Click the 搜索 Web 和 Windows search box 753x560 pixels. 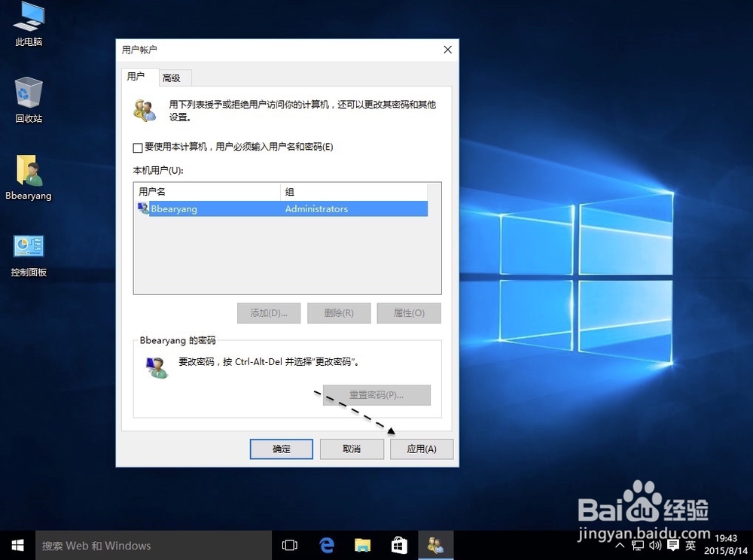pyautogui.click(x=151, y=545)
